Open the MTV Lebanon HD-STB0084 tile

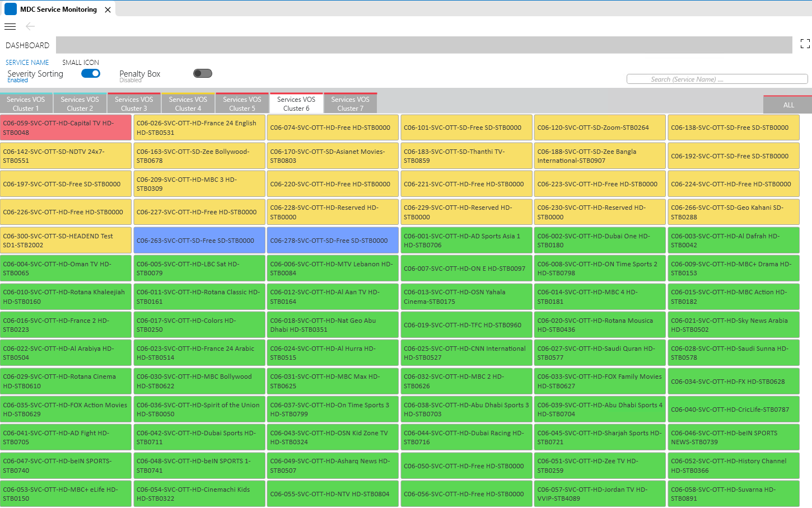(333, 269)
